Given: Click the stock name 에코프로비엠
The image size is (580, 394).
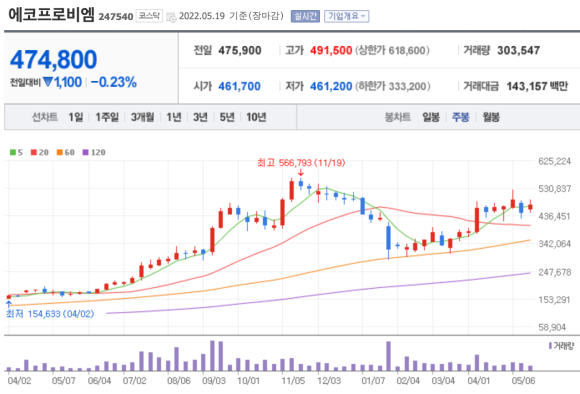Looking at the screenshot, I should (51, 16).
